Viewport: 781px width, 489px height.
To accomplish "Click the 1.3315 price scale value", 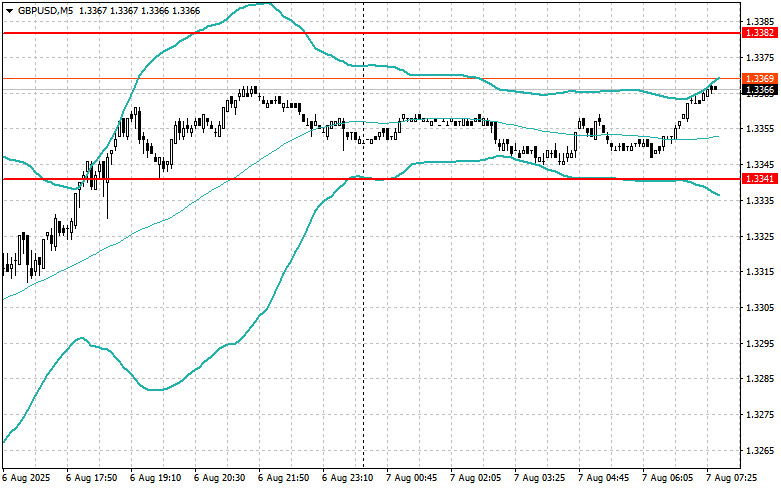I will click(x=760, y=272).
